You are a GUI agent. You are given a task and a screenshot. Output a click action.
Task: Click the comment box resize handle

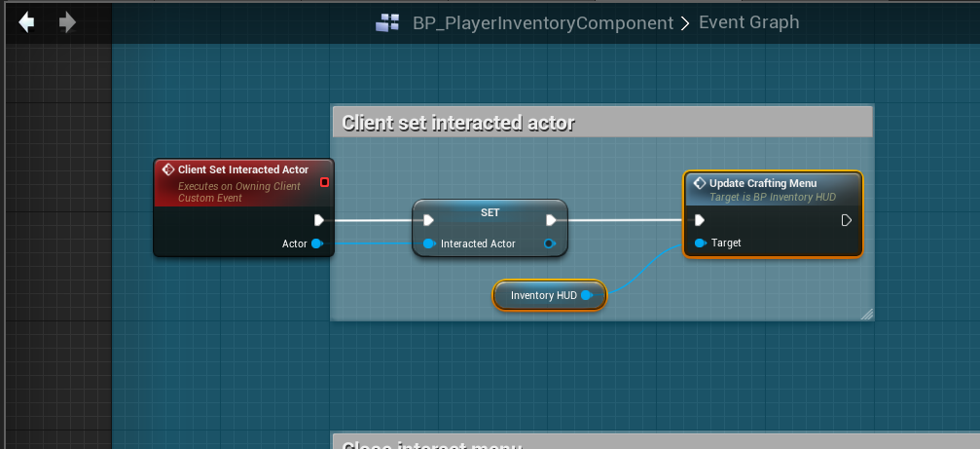866,314
